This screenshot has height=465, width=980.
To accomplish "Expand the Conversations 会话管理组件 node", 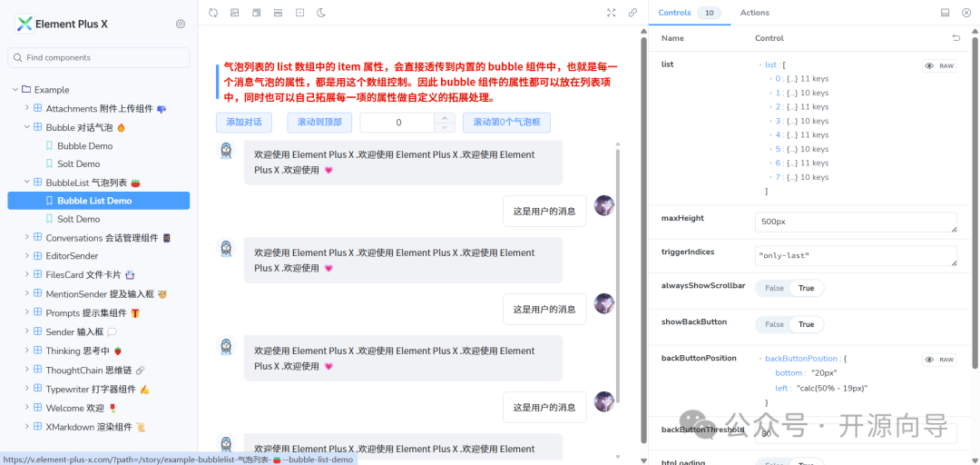I will coord(26,237).
